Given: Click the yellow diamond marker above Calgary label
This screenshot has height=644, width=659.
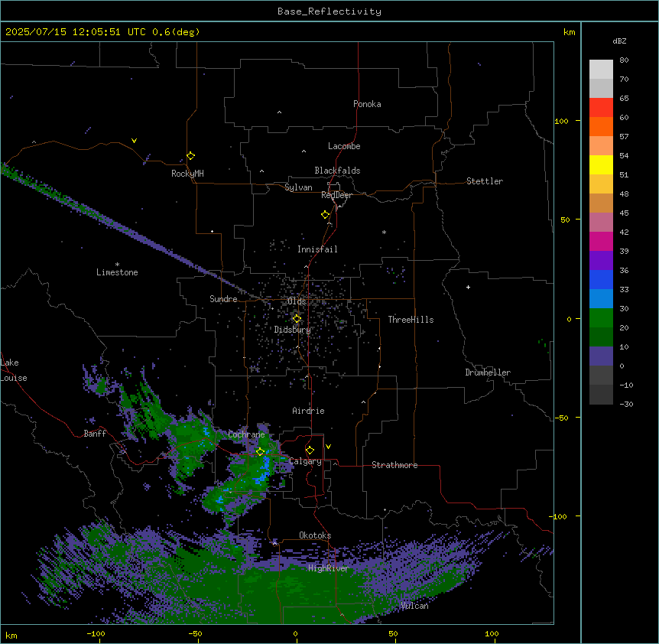Looking at the screenshot, I should (310, 450).
